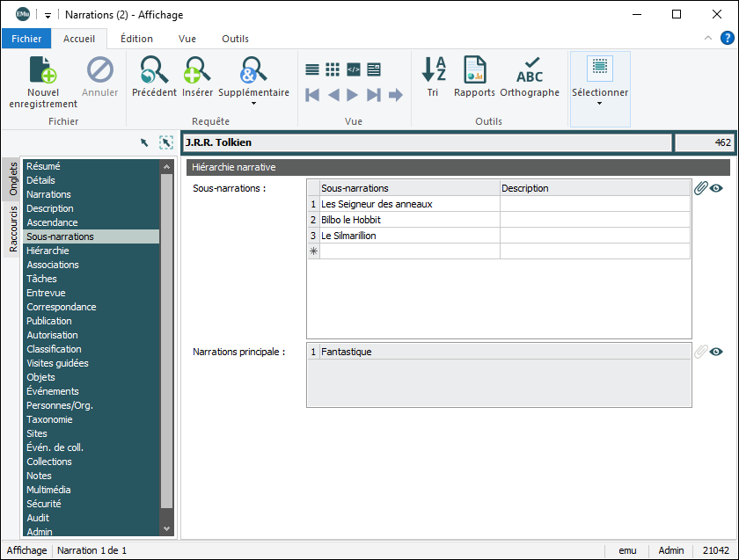The width and height of the screenshot is (739, 560).
Task: Click the Insérer search icon
Action: [x=197, y=70]
